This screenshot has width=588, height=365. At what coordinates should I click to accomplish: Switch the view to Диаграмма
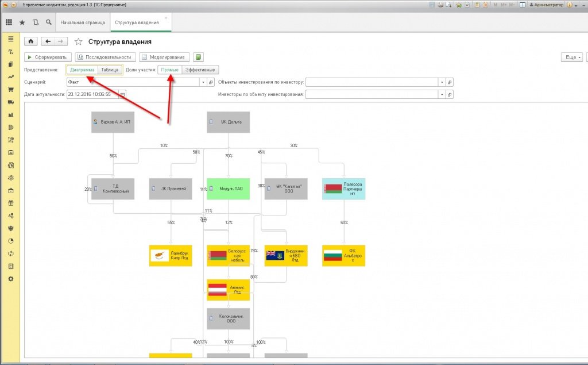(x=82, y=70)
